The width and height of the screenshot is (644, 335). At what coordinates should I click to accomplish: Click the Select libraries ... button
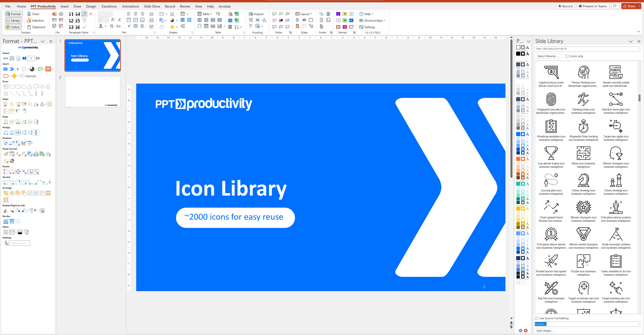pos(548,56)
